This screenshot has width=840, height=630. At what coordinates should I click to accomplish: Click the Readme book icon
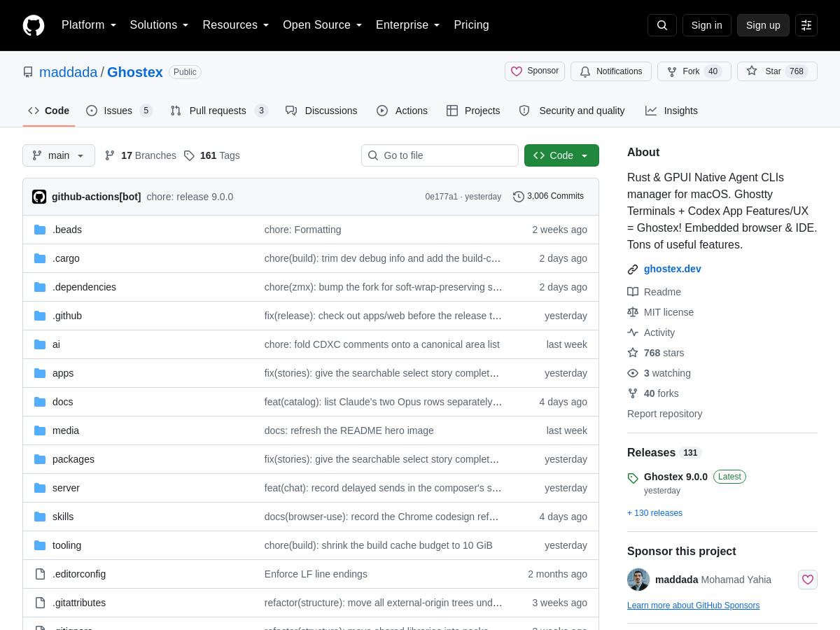point(633,292)
